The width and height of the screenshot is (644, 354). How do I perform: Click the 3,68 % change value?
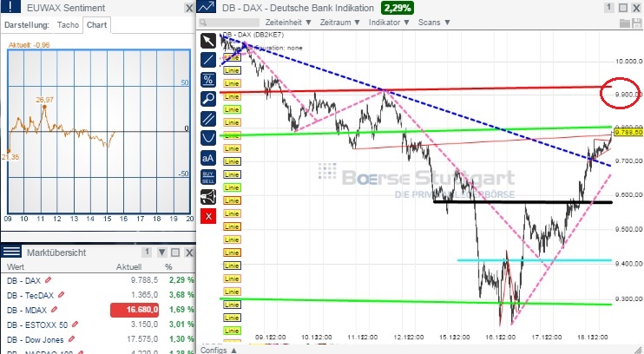click(x=181, y=295)
